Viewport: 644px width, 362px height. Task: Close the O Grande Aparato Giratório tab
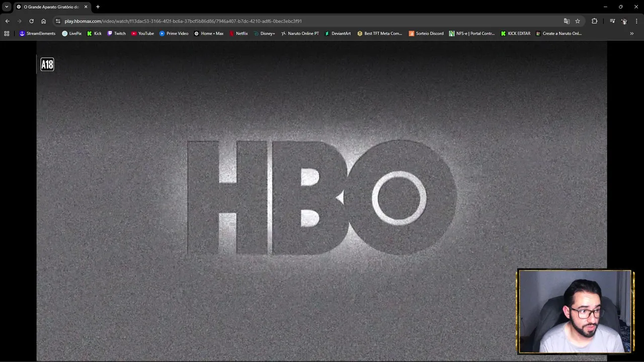point(86,7)
